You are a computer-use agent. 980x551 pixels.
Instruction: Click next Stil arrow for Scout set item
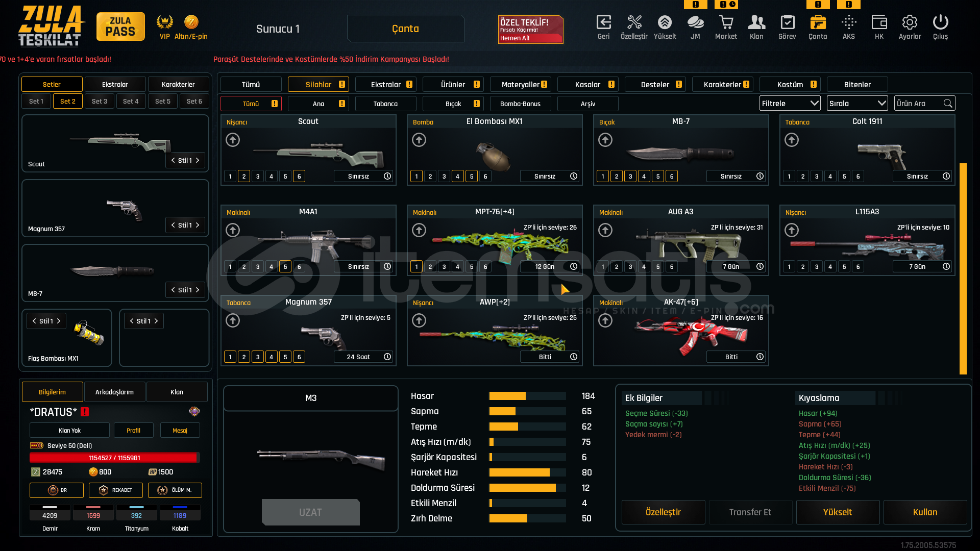[x=198, y=160]
